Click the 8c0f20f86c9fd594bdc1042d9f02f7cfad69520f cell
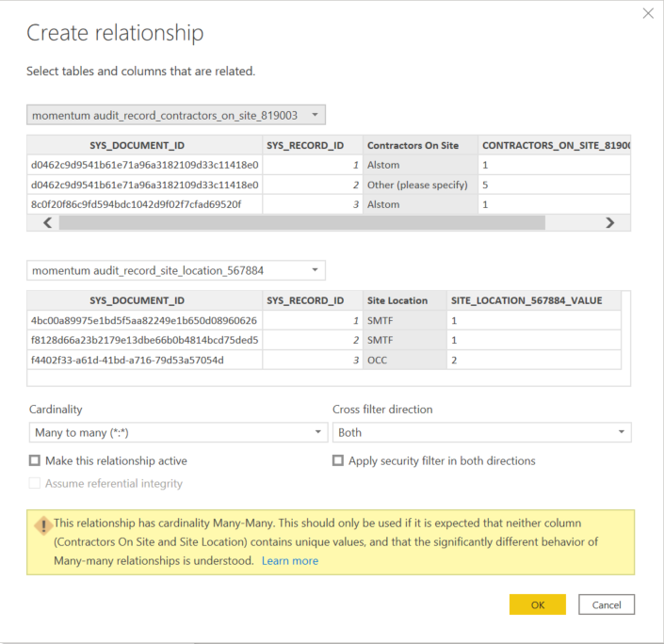664x644 pixels. click(x=144, y=204)
